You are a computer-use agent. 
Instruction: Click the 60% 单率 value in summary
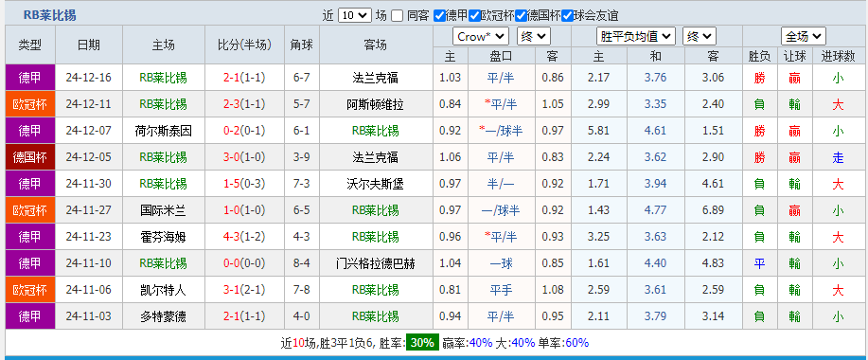click(x=576, y=343)
